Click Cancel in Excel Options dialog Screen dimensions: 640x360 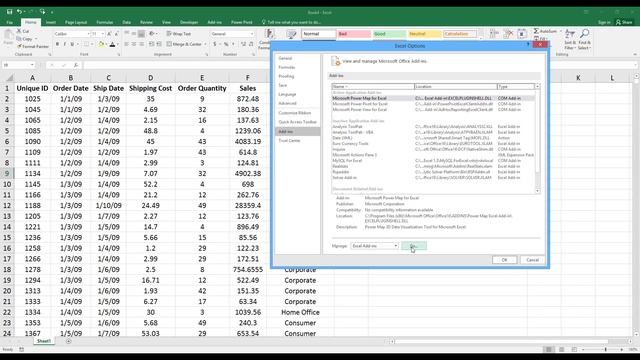533,260
